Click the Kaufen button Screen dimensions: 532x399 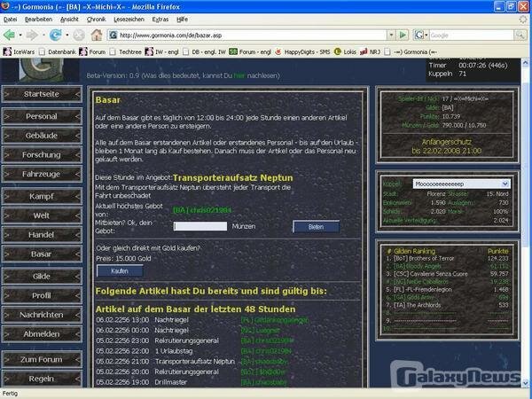pyautogui.click(x=119, y=270)
